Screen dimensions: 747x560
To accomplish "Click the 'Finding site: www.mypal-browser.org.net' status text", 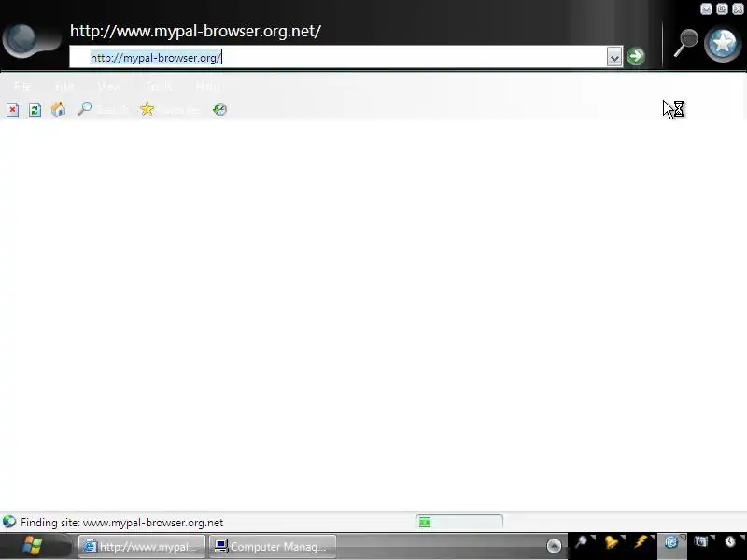I will 122,523.
